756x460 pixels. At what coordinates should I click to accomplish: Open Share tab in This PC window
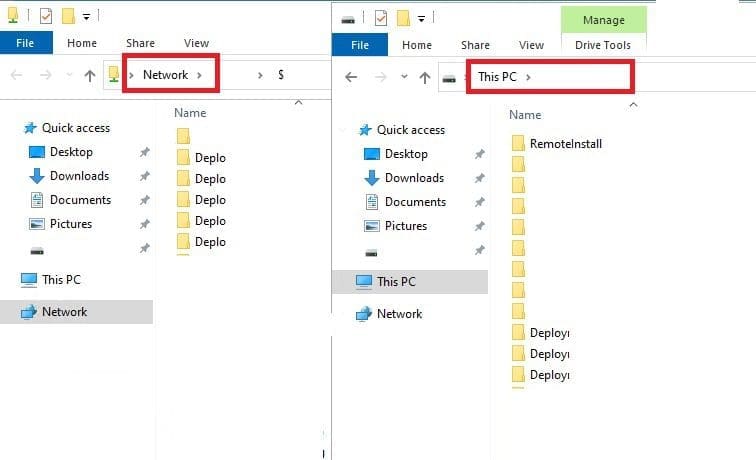point(475,45)
